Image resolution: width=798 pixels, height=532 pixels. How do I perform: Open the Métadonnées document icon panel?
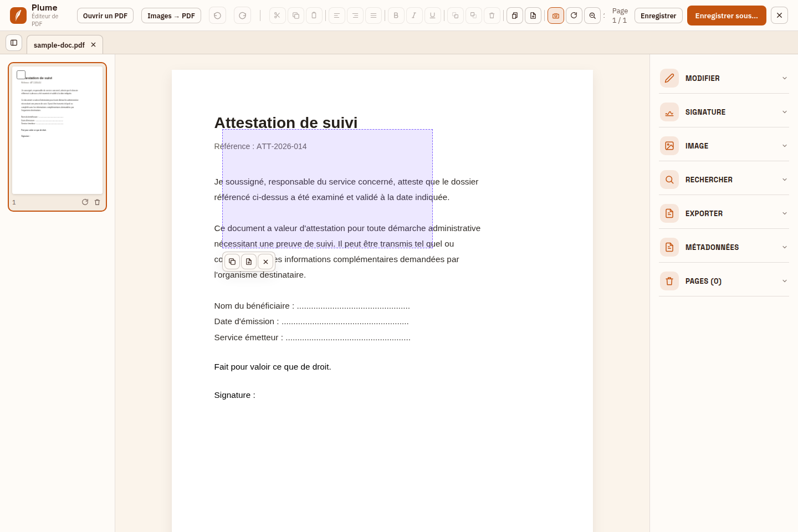[x=669, y=247]
